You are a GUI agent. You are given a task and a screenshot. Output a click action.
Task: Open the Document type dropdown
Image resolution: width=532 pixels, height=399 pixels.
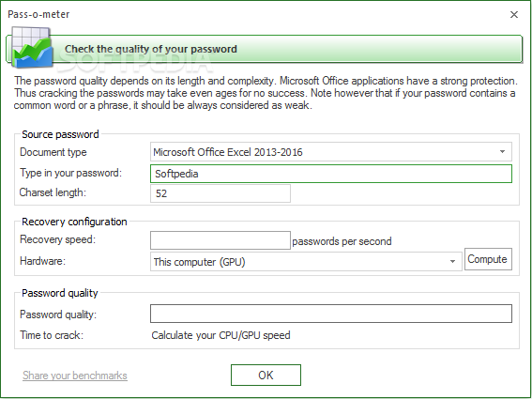click(331, 152)
